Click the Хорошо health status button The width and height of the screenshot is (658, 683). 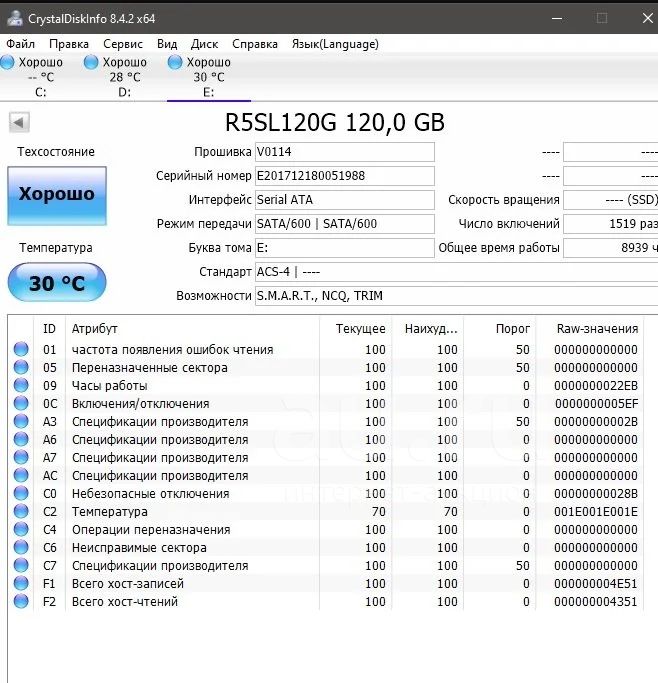(57, 196)
